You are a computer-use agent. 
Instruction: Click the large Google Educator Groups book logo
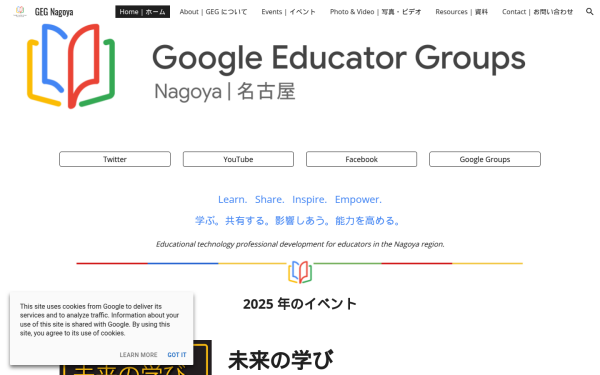click(71, 66)
